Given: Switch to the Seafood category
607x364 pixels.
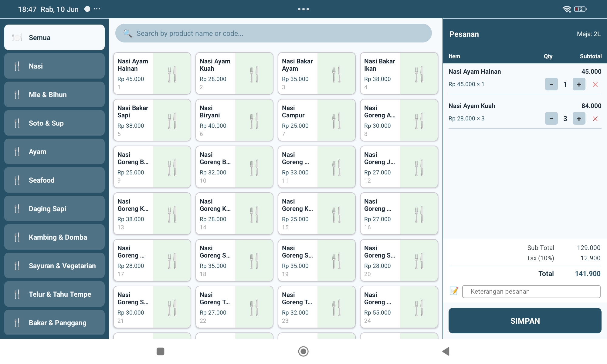Looking at the screenshot, I should coord(55,180).
